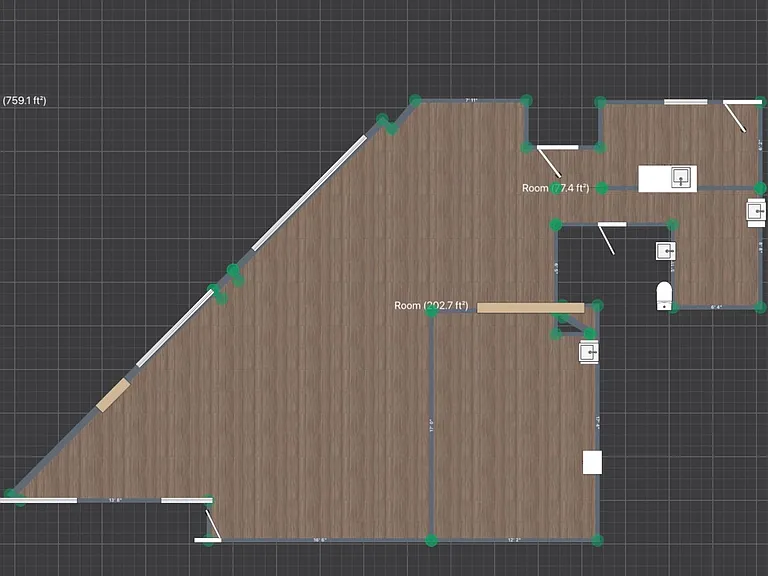Click the 6' 4" dimension near the toilet

(x=716, y=307)
